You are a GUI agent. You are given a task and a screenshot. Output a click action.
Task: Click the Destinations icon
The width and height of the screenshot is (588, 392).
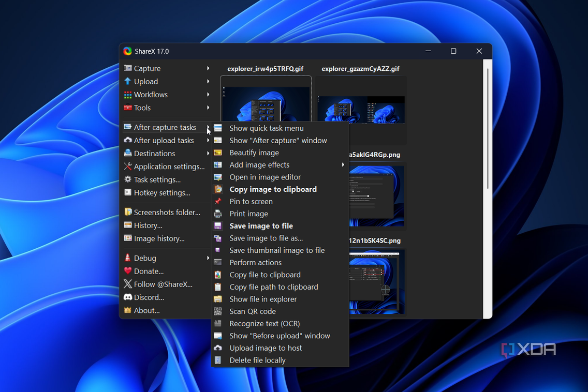click(128, 153)
